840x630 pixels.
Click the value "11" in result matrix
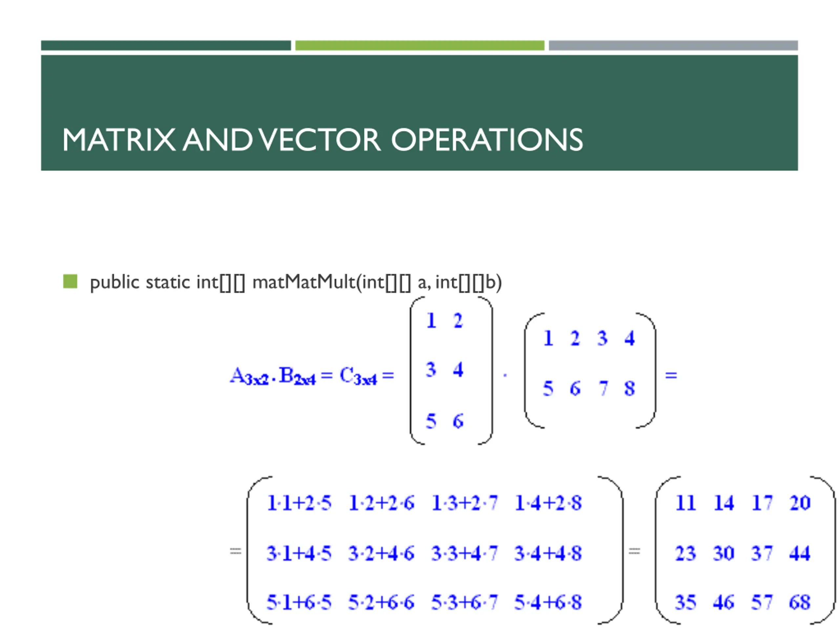pos(686,503)
